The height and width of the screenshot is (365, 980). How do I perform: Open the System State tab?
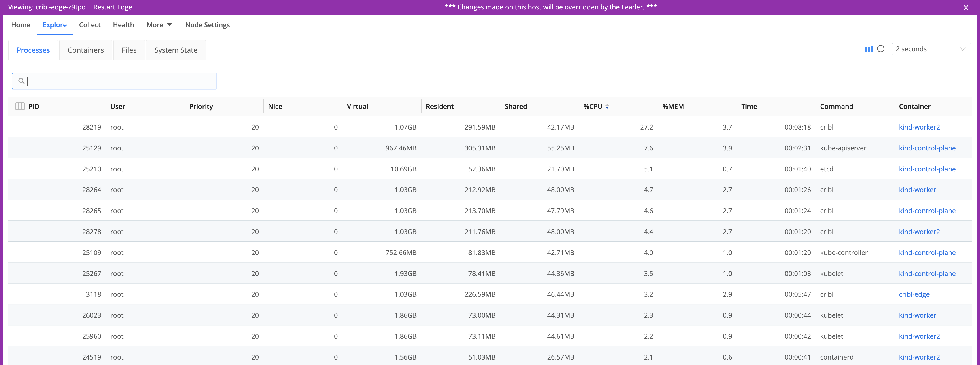(x=176, y=50)
